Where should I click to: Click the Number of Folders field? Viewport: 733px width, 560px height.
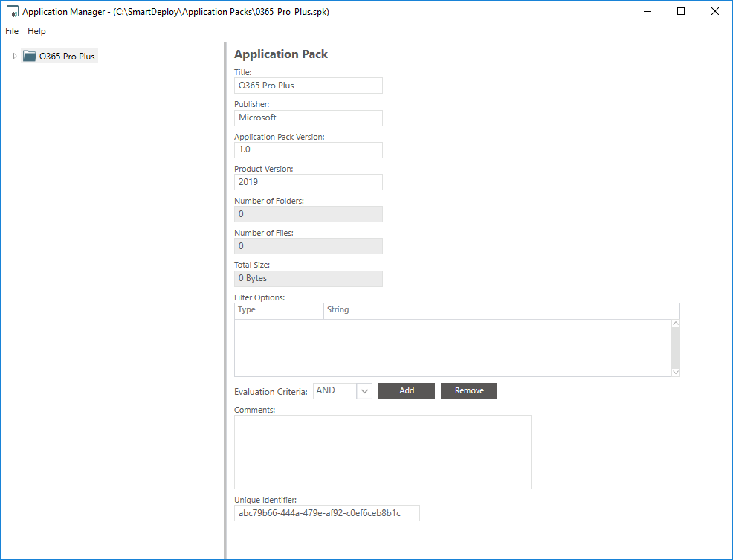click(308, 214)
